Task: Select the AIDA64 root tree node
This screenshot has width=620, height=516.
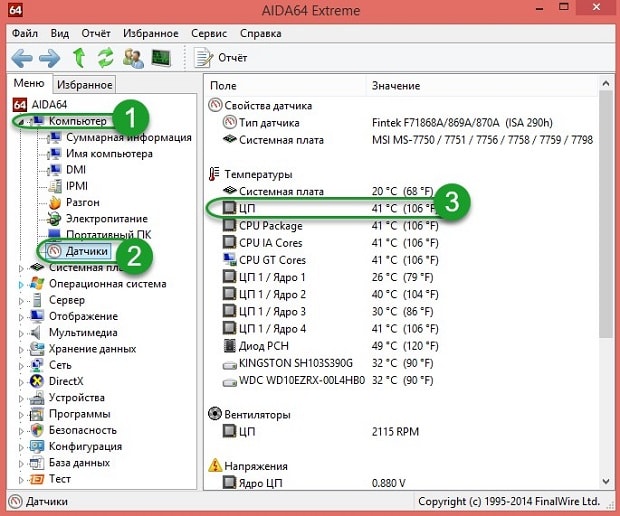Action: point(49,104)
